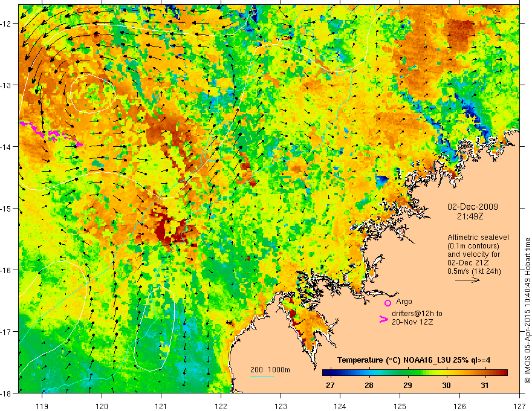Click the 0.5m/s velocity scale arrow
Viewport: 532px width, 411px height.
[x=467, y=280]
